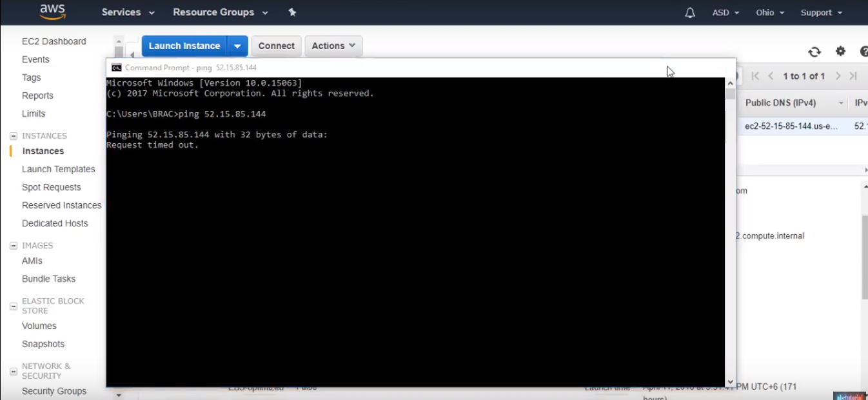Image resolution: width=868 pixels, height=400 pixels.
Task: Go to next page of instances
Action: click(838, 76)
